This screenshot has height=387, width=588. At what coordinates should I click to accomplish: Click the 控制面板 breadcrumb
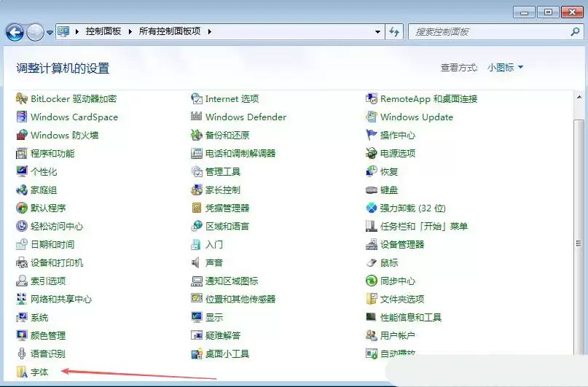click(103, 31)
